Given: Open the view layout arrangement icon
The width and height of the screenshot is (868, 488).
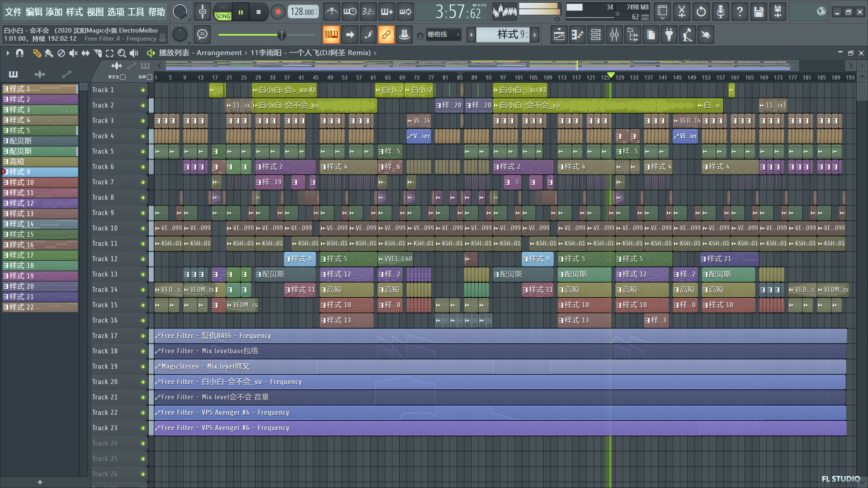Looking at the screenshot, I should tap(662, 12).
